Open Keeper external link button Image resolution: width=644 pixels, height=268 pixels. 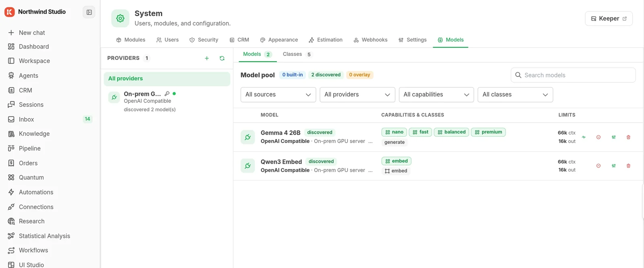(609, 18)
